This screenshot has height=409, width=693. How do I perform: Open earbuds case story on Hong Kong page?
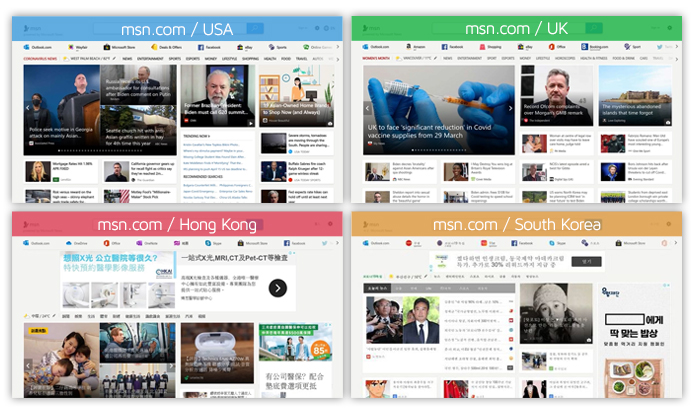(217, 353)
